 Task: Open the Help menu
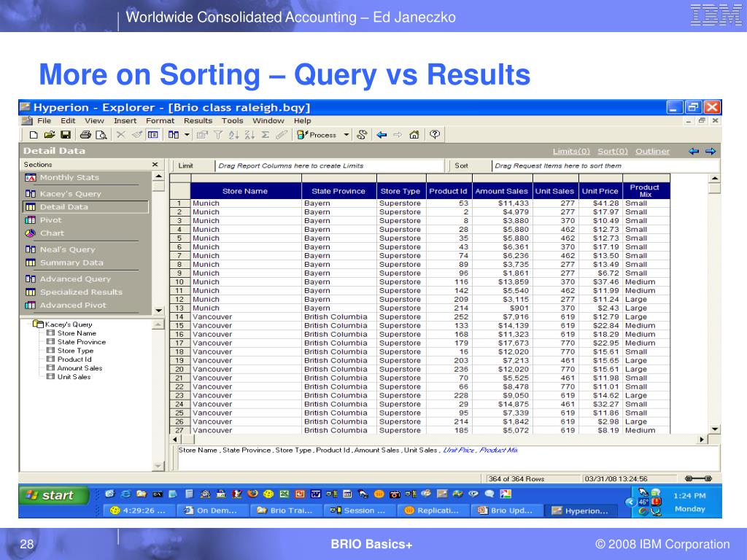(x=303, y=121)
